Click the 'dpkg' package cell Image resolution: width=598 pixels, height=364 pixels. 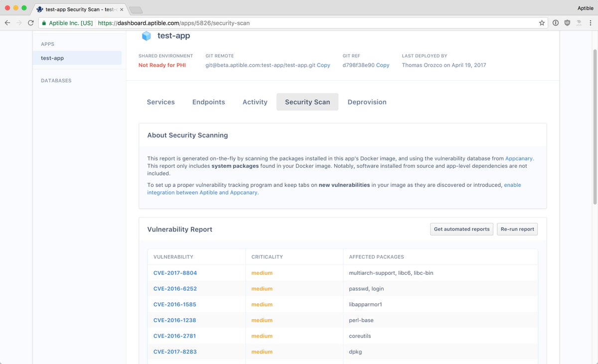click(355, 352)
